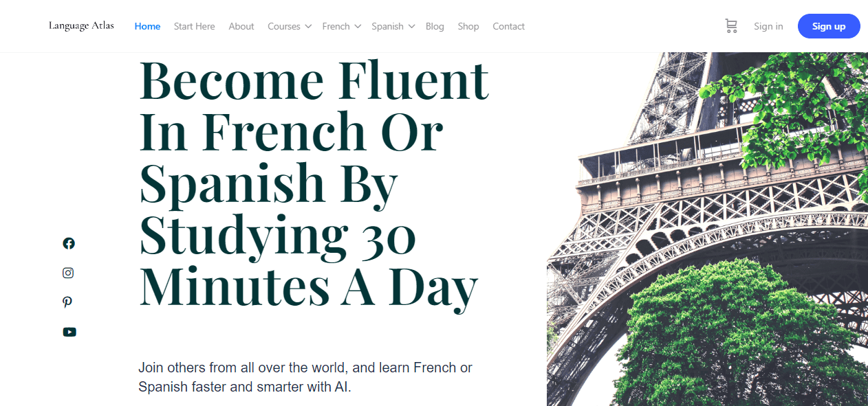Open the shopping cart icon
The width and height of the screenshot is (868, 406).
click(731, 26)
